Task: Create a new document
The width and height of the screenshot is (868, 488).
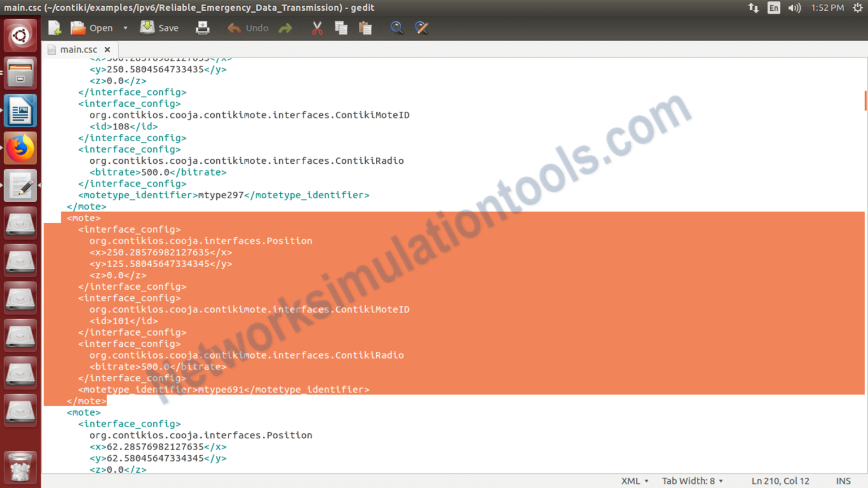Action: [x=54, y=27]
